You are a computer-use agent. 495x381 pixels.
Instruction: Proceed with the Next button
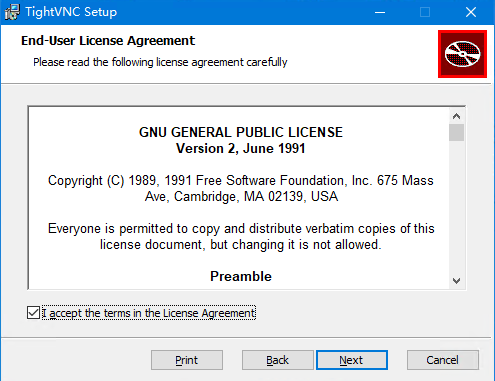coord(352,360)
